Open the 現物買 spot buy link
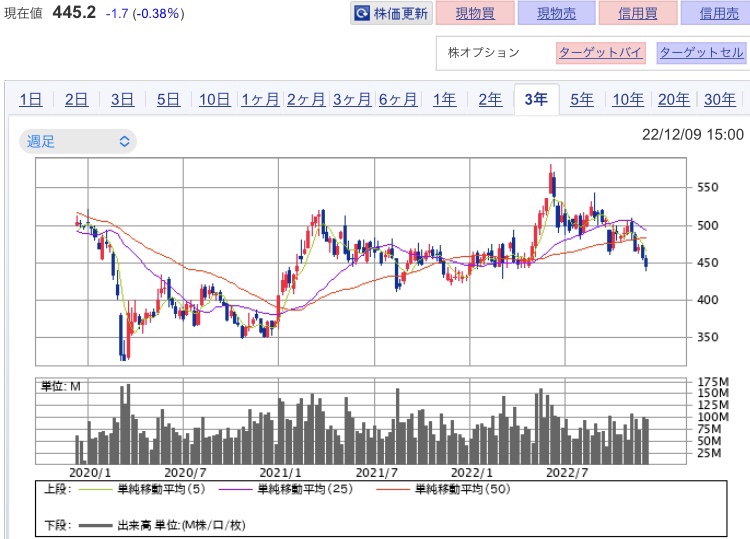 tap(475, 13)
